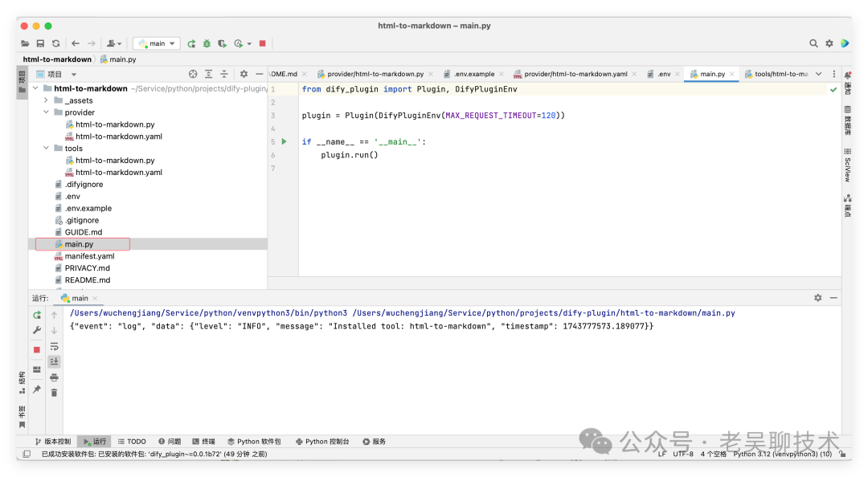Close the main.py editor tab
The height and width of the screenshot is (477, 868).
coord(732,74)
